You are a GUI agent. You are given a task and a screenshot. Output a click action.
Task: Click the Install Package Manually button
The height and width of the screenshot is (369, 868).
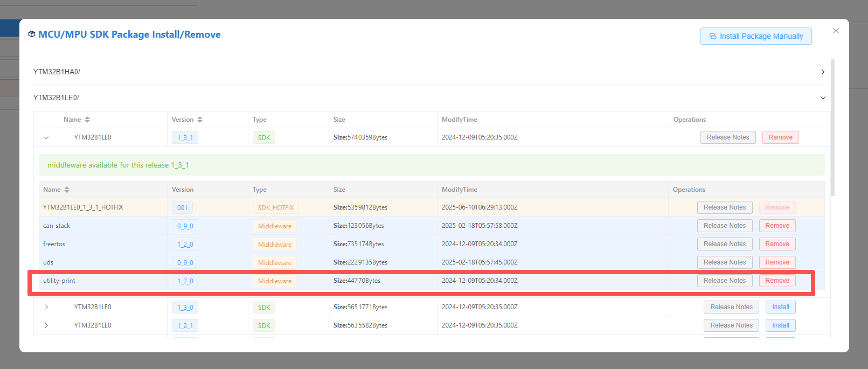755,36
